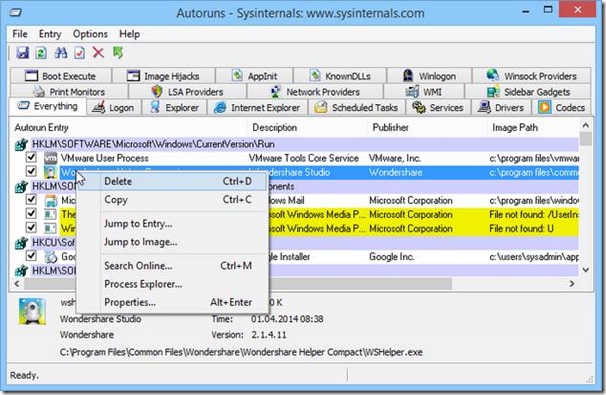This screenshot has width=606, height=395.
Task: Sort by the Image Path column header
Action: point(533,128)
